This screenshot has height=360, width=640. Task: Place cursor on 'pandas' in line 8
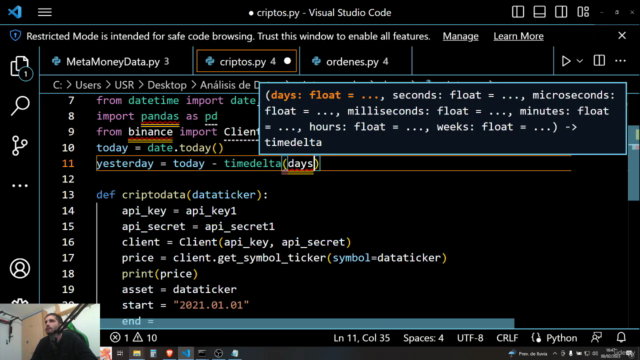pos(160,116)
